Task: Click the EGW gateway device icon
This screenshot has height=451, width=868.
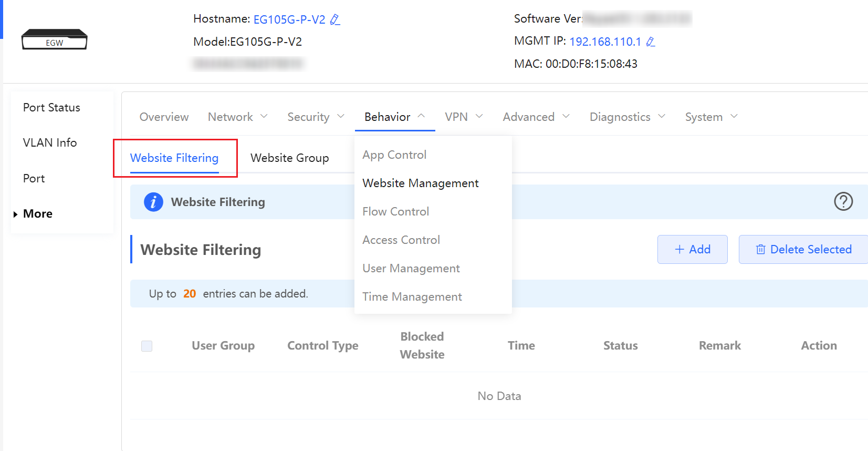Action: point(54,40)
